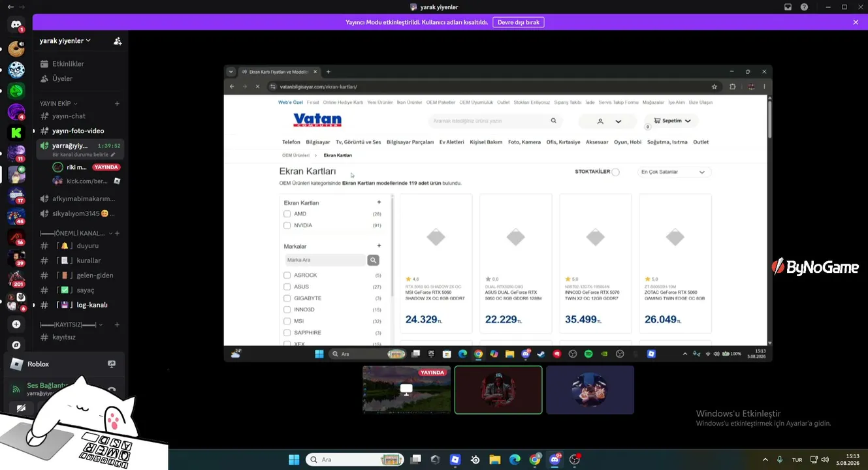Image resolution: width=868 pixels, height=470 pixels.
Task: Create channel in YAYIN EKİP category
Action: pyautogui.click(x=117, y=103)
